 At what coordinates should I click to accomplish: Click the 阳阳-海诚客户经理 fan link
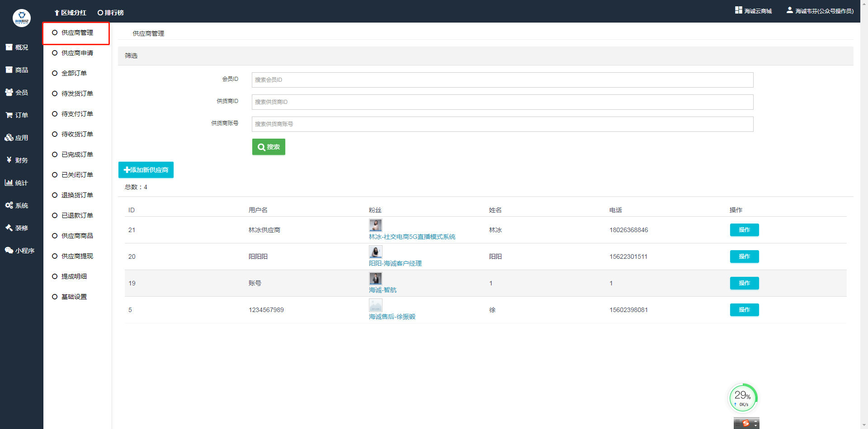(x=395, y=263)
